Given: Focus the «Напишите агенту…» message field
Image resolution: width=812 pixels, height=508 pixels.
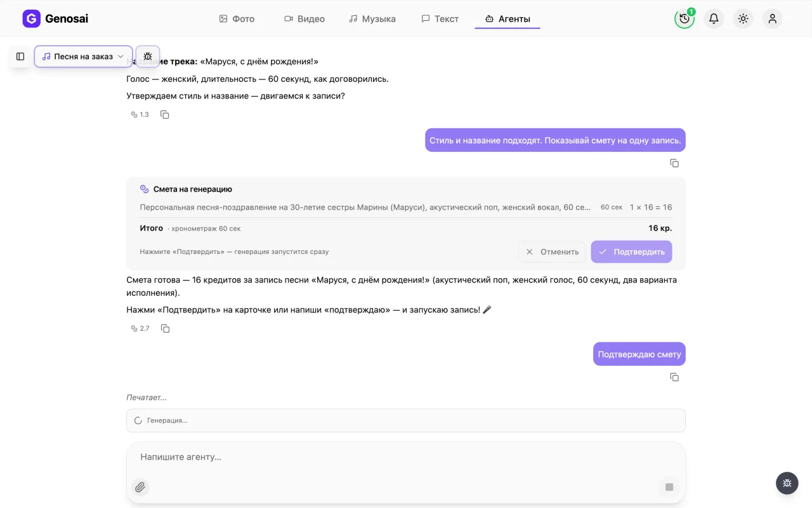Looking at the screenshot, I should point(406,457).
